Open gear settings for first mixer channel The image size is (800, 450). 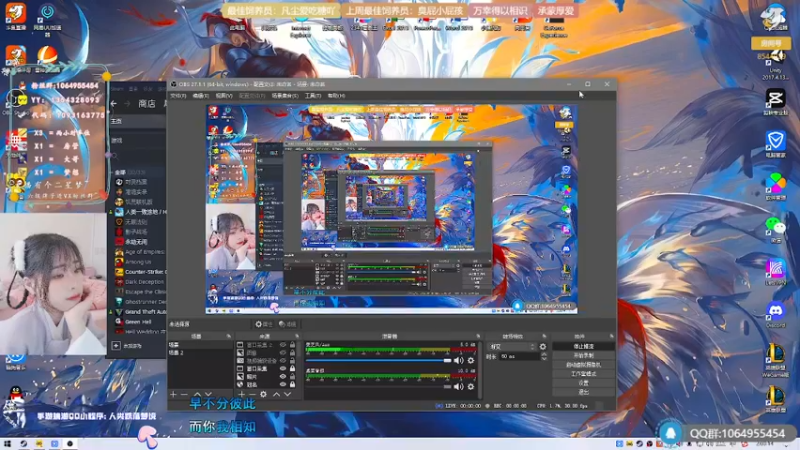coord(470,361)
